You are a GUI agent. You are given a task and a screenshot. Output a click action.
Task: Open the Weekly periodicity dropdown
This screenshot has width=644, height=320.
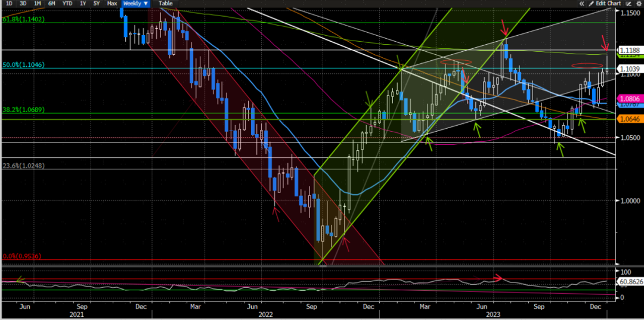pyautogui.click(x=135, y=4)
